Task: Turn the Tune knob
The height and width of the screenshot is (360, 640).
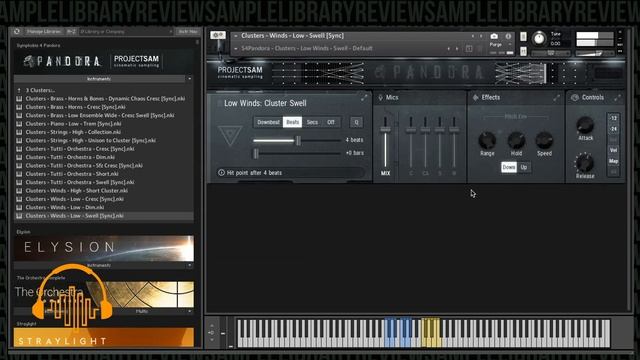Action: tap(539, 38)
